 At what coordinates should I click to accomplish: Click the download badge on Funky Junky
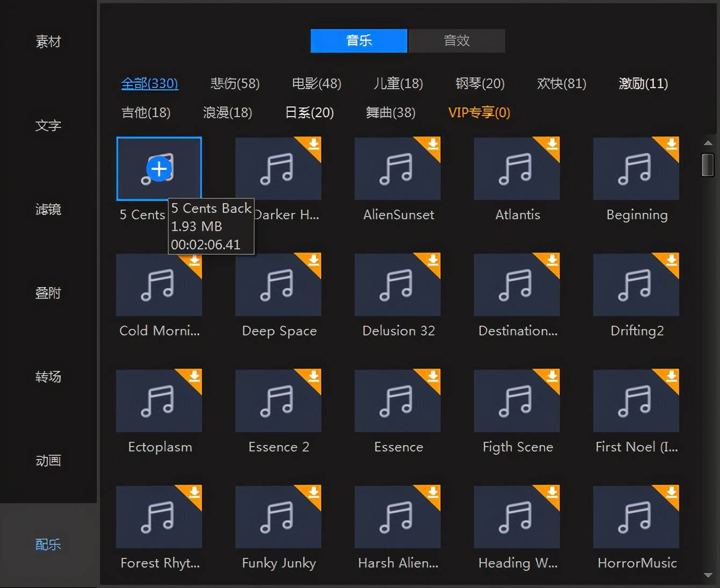pyautogui.click(x=313, y=494)
